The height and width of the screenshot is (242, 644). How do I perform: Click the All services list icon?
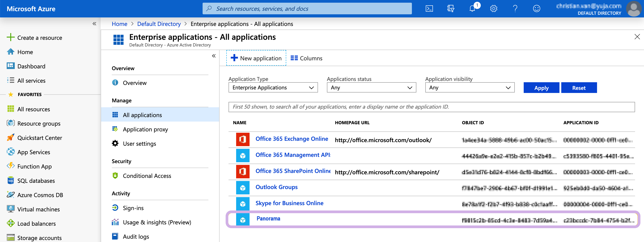tap(11, 80)
